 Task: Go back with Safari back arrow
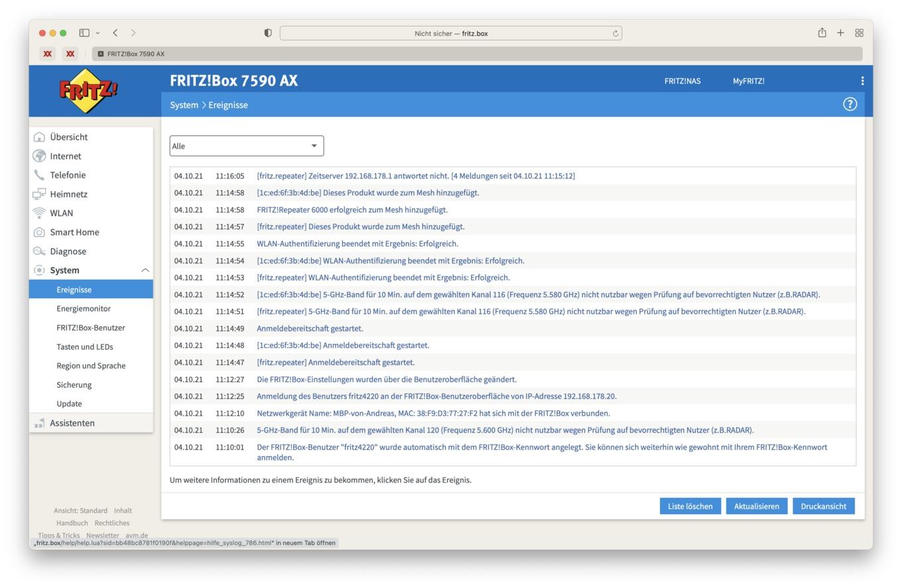click(x=115, y=32)
